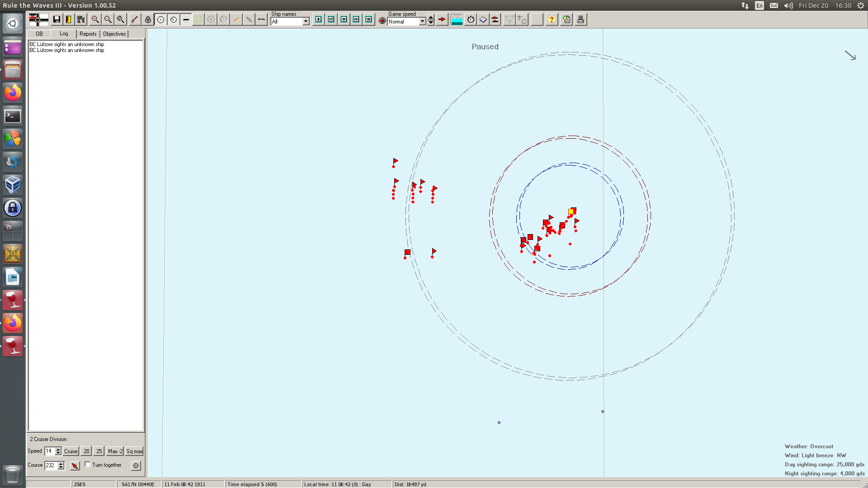Click the grey tornado icon
Screen dimensions: 868x488
[x=537, y=19]
